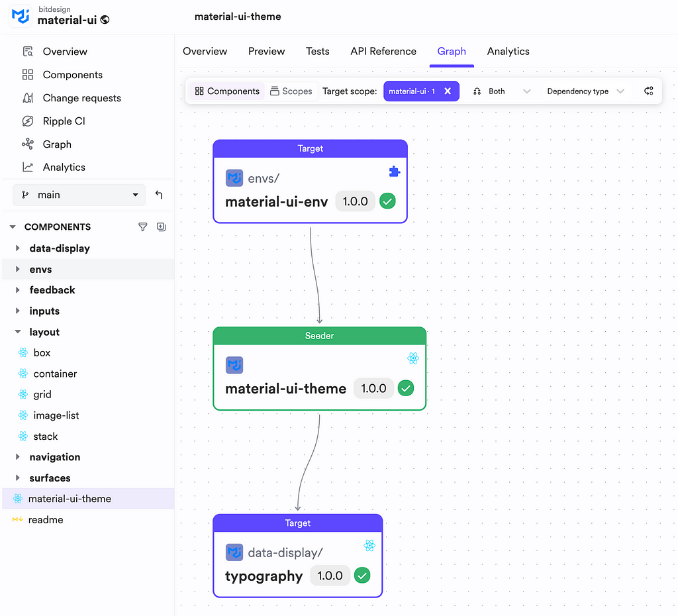Open Graph in the left sidebar
Viewport: 678px width, 616px height.
pos(57,144)
